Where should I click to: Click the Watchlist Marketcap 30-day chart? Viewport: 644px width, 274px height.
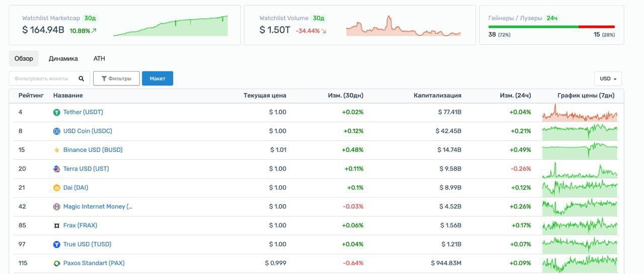coord(171,26)
